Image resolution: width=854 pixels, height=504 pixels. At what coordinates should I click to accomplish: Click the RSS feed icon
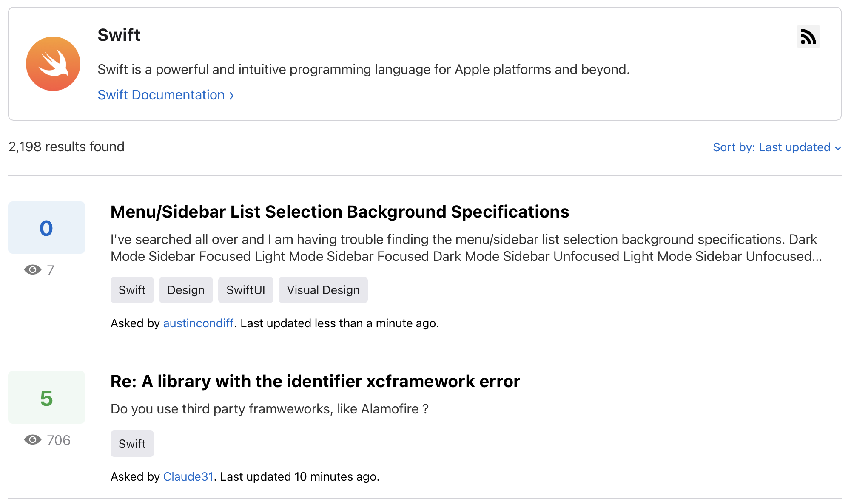point(808,37)
